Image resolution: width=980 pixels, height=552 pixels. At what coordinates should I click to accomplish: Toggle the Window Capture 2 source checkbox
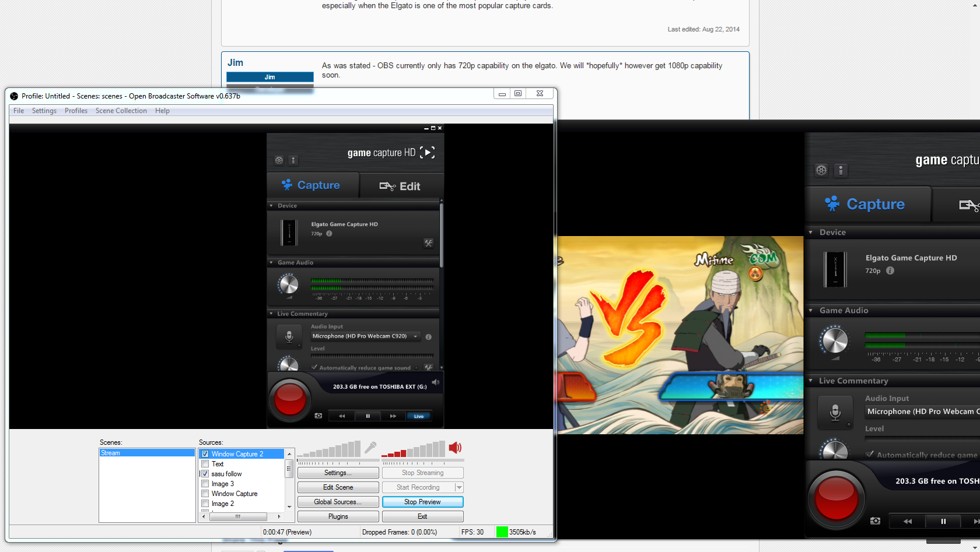point(205,454)
